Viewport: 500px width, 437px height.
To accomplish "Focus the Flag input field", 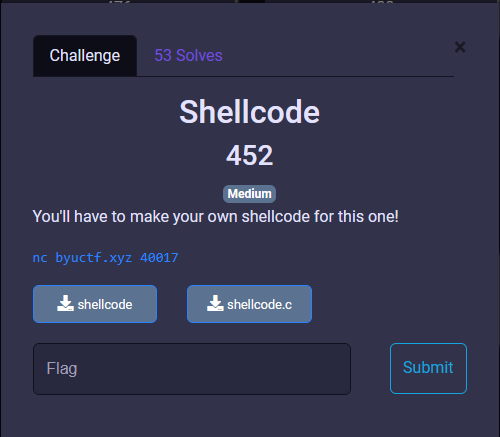I will (192, 369).
